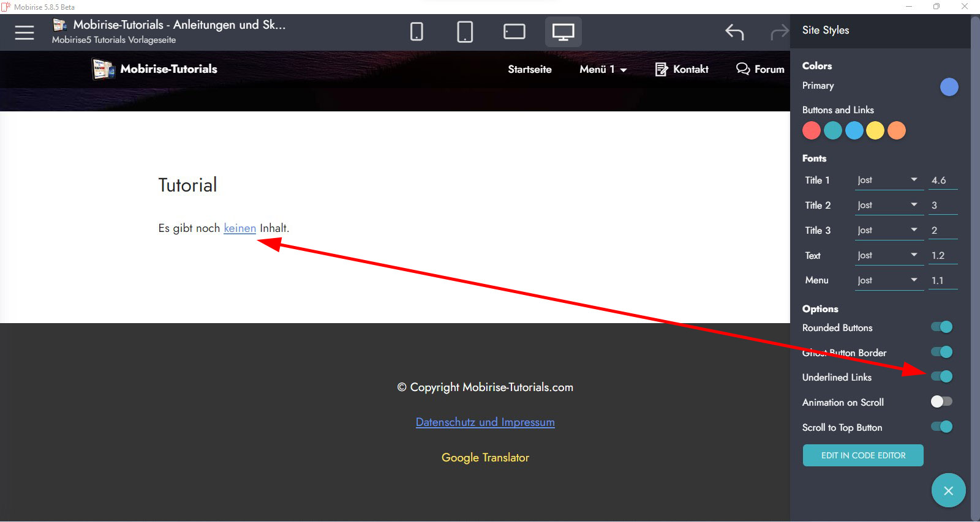This screenshot has height=522, width=980.
Task: Switch to mobile phone preview
Action: [417, 31]
